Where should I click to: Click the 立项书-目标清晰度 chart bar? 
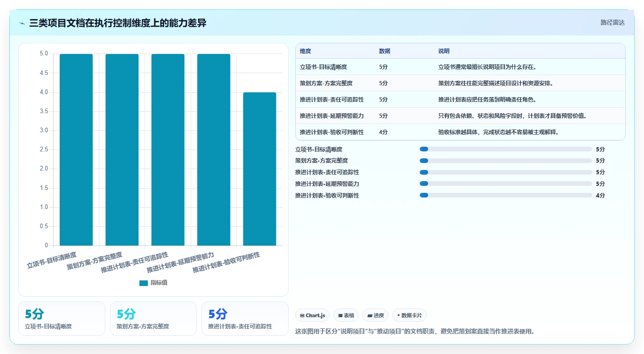coord(76,150)
